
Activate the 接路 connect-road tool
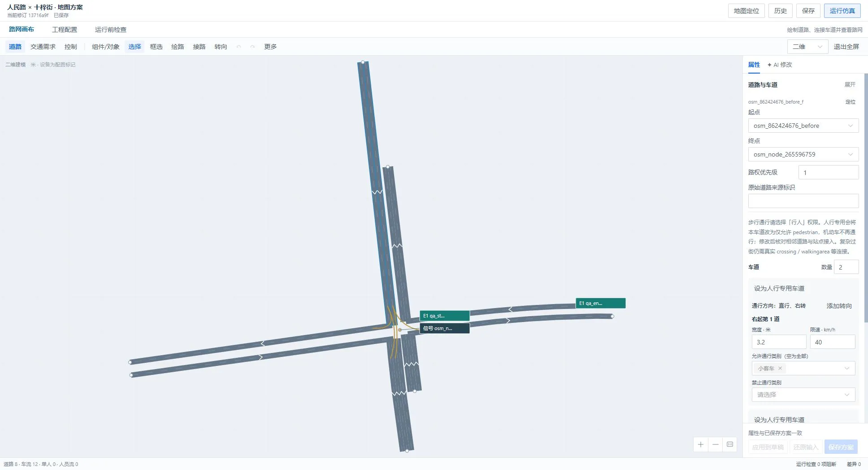coord(199,47)
